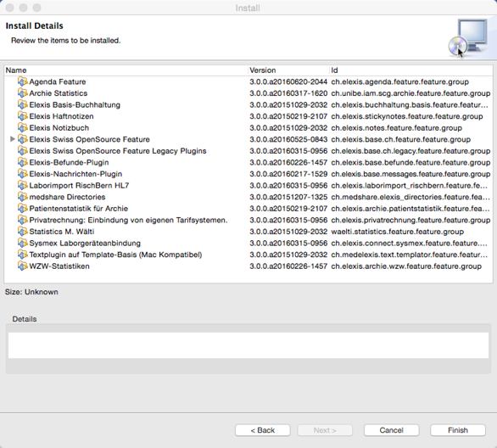Click Finish to install the items
The width and height of the screenshot is (497, 448).
click(x=458, y=430)
